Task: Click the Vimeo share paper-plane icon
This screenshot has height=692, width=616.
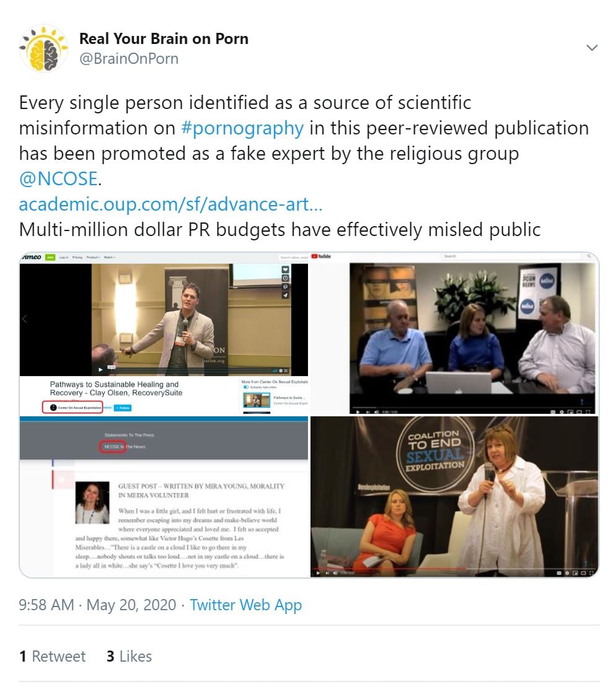Action: 285,295
